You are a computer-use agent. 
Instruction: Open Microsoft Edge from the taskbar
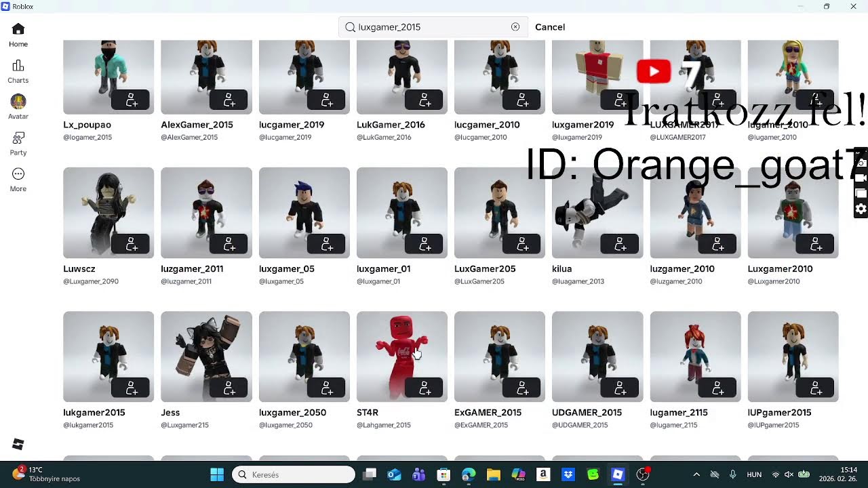[x=469, y=474]
